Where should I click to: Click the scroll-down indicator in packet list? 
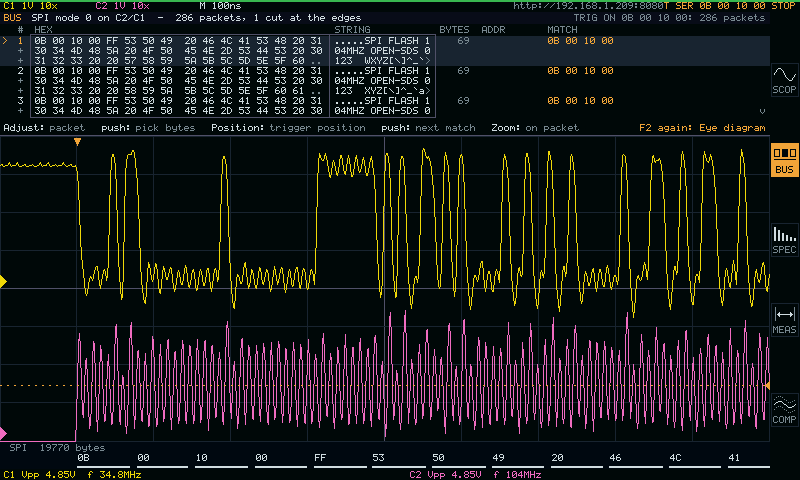(x=762, y=111)
